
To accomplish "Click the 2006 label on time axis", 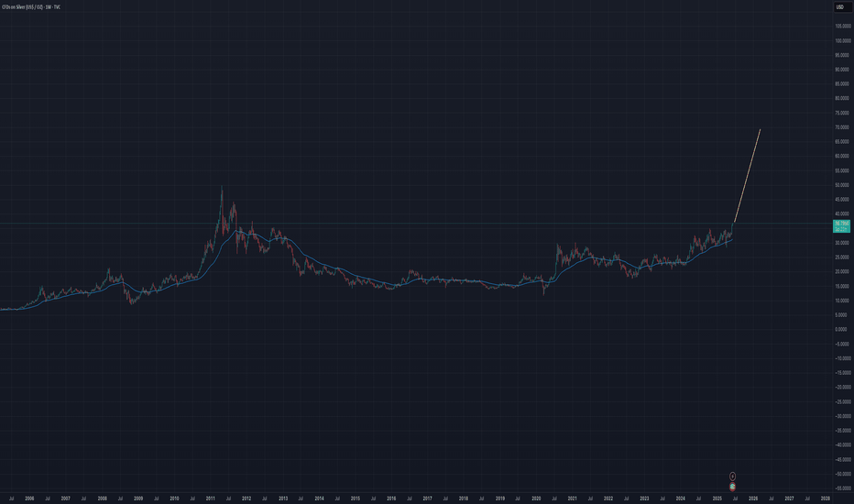I will pyautogui.click(x=29, y=499).
